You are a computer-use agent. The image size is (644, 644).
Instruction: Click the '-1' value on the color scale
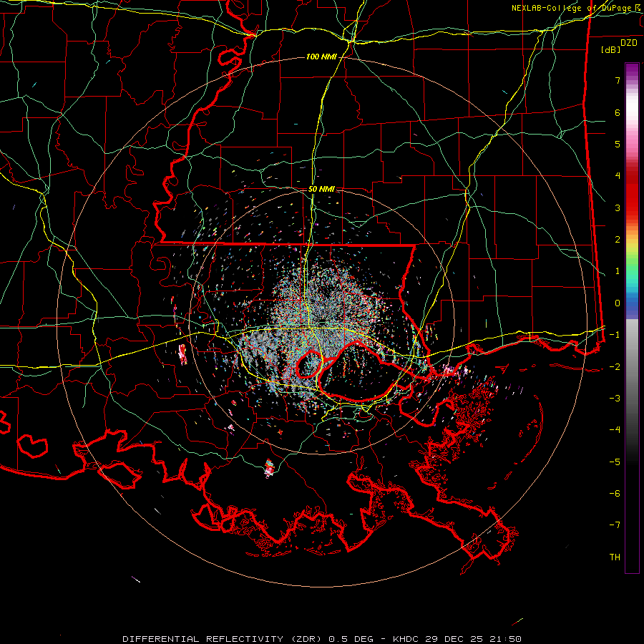(x=615, y=335)
